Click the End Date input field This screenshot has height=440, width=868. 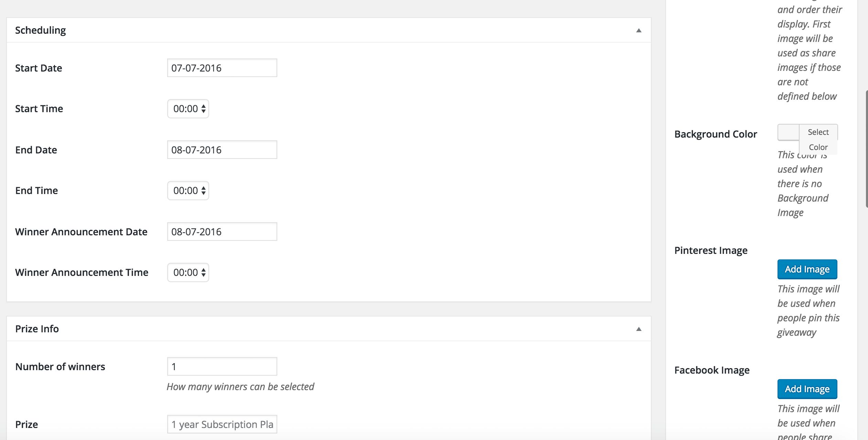[x=222, y=150]
